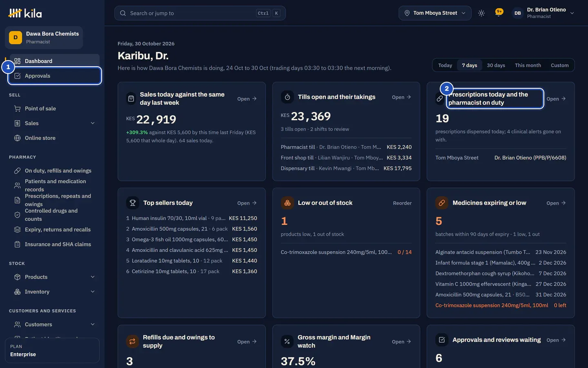Click the Low or out of stock icon
Screen dimensions: 588x368
[x=287, y=203]
